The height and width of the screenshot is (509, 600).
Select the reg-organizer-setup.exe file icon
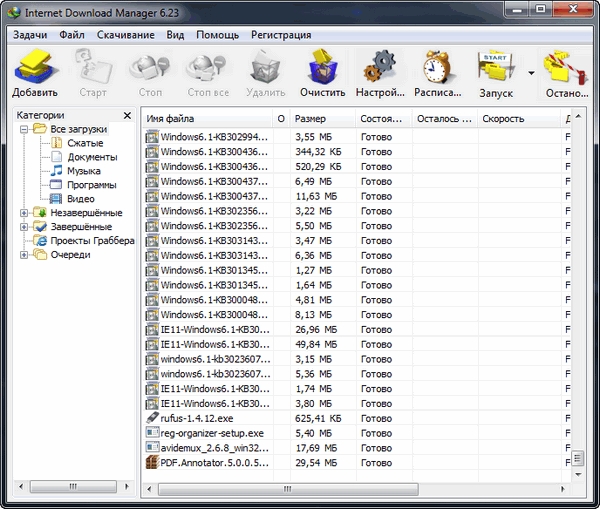tap(152, 433)
